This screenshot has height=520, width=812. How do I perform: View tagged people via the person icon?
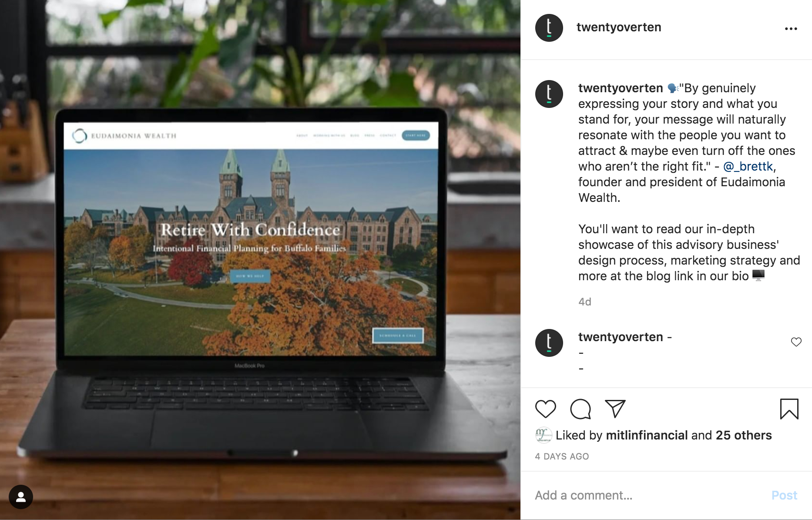(x=21, y=497)
